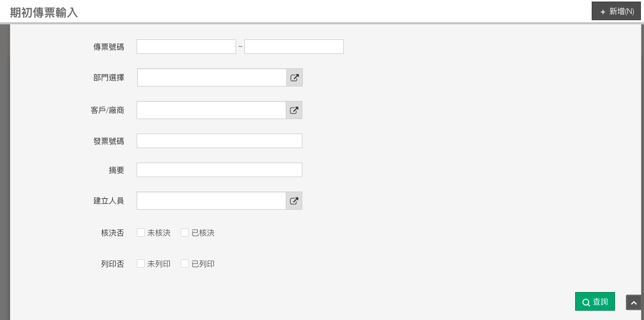Open the 客戶/廠商 lookup popup icon
This screenshot has height=320, width=644.
tap(294, 110)
